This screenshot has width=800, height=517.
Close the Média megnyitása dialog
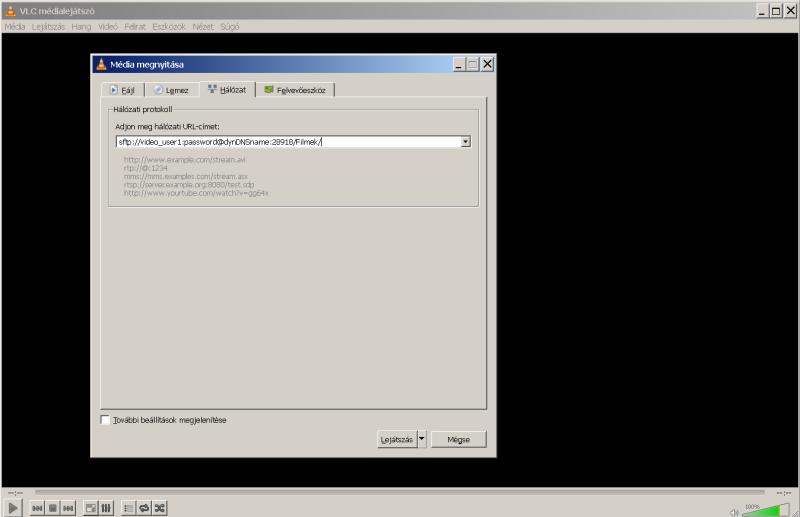[487, 64]
